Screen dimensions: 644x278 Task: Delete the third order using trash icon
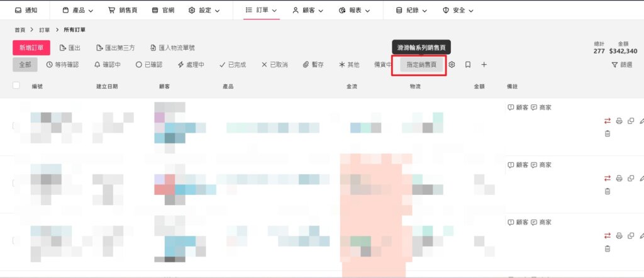tap(608, 248)
